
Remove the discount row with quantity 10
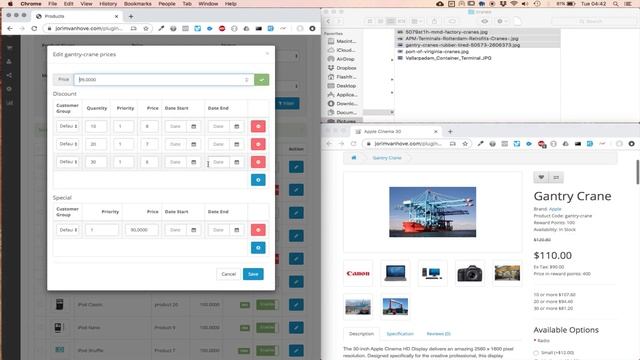pos(258,126)
